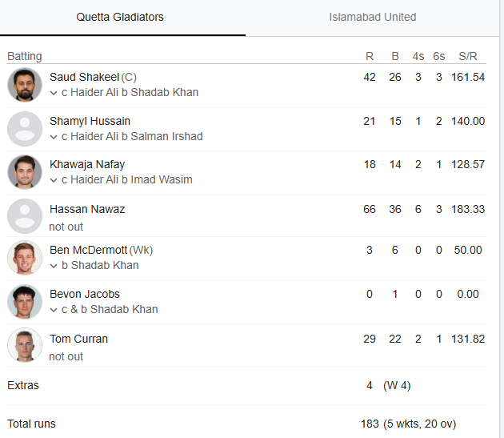The width and height of the screenshot is (504, 438).
Task: Expand Khawaja Nafay's dismissal chevron
Action: tap(54, 180)
